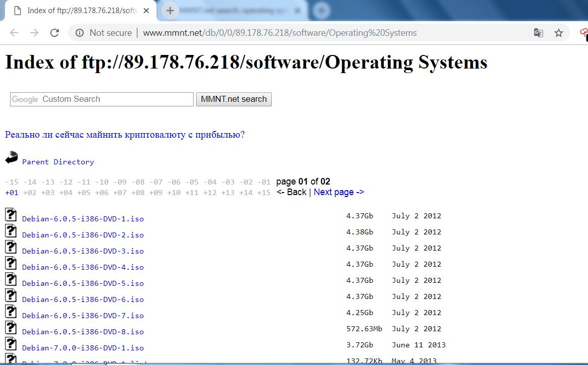Click file icon beside Debian-7.0.0-i386-DVD-1.iso
This screenshot has width=588, height=365.
tap(11, 344)
